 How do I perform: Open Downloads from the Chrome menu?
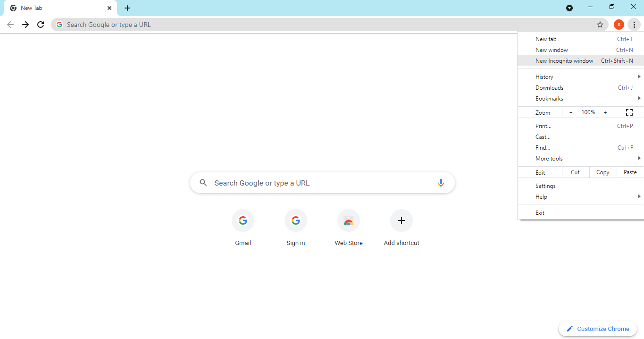pyautogui.click(x=549, y=87)
